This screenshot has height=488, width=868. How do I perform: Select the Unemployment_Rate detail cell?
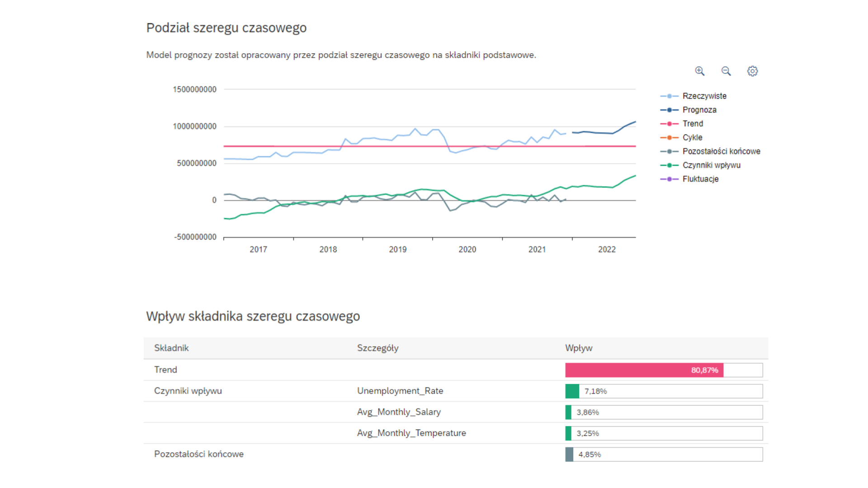point(400,391)
